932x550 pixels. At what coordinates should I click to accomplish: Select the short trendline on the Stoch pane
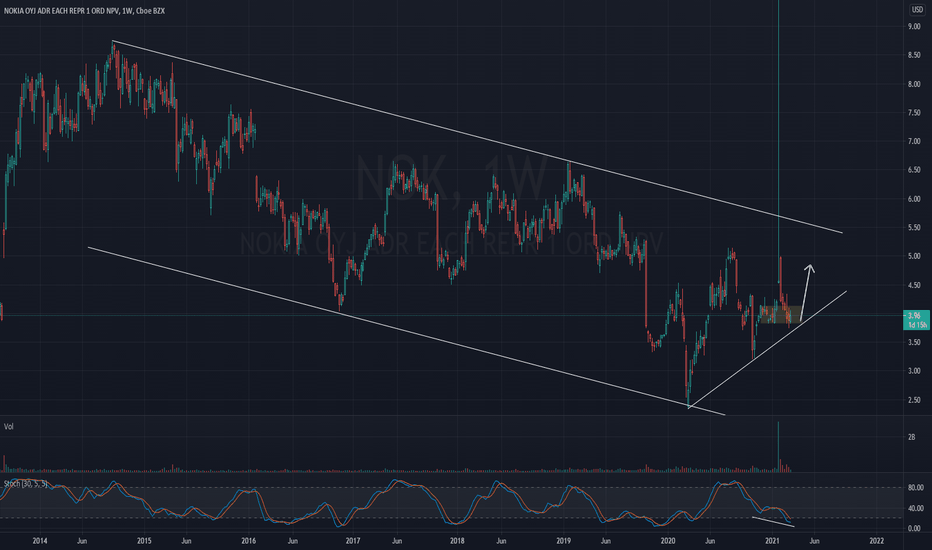pos(773,522)
